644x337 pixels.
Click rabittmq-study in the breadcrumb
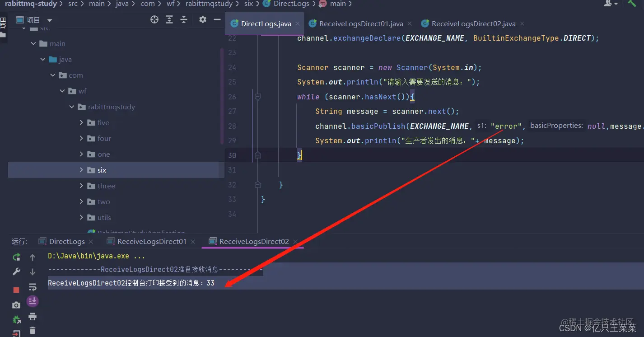[x=31, y=4]
